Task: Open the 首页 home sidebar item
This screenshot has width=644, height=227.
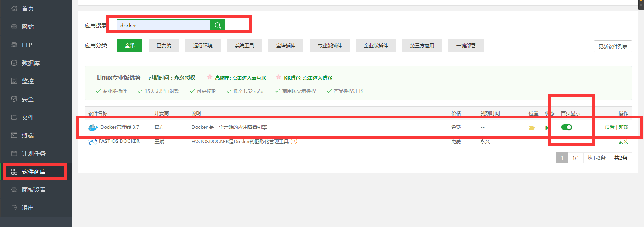Action: (36, 8)
